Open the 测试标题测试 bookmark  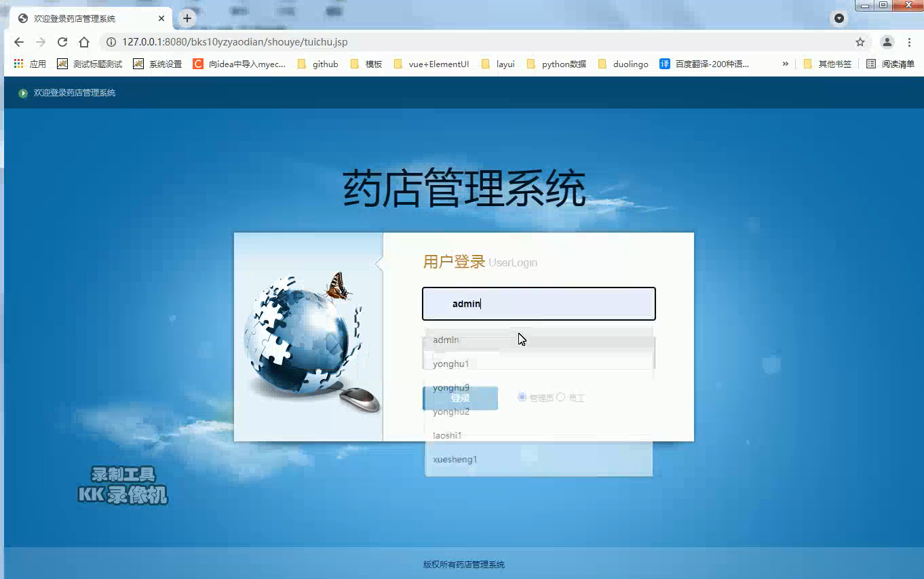tap(90, 64)
